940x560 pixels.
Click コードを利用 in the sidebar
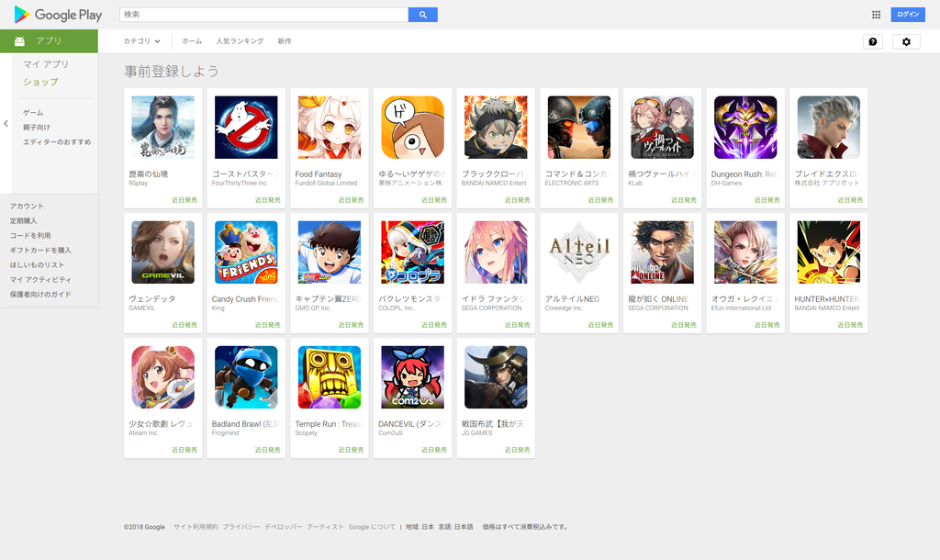click(x=30, y=236)
